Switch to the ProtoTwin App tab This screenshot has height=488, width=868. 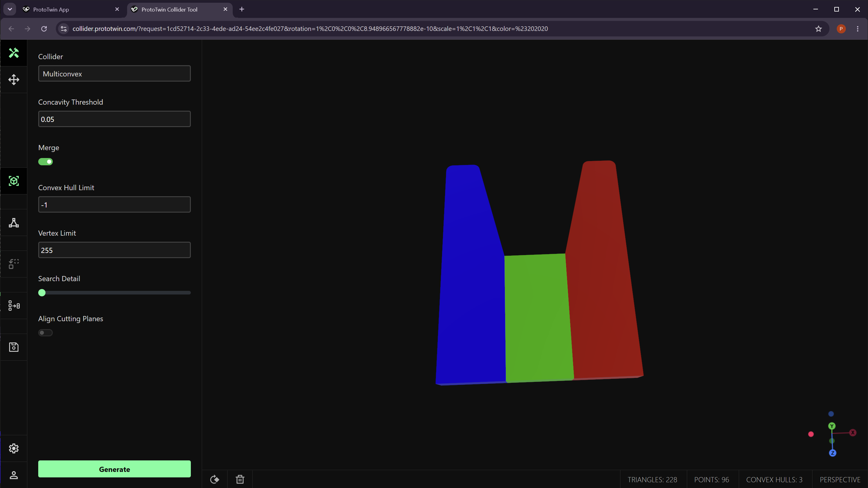(71, 9)
